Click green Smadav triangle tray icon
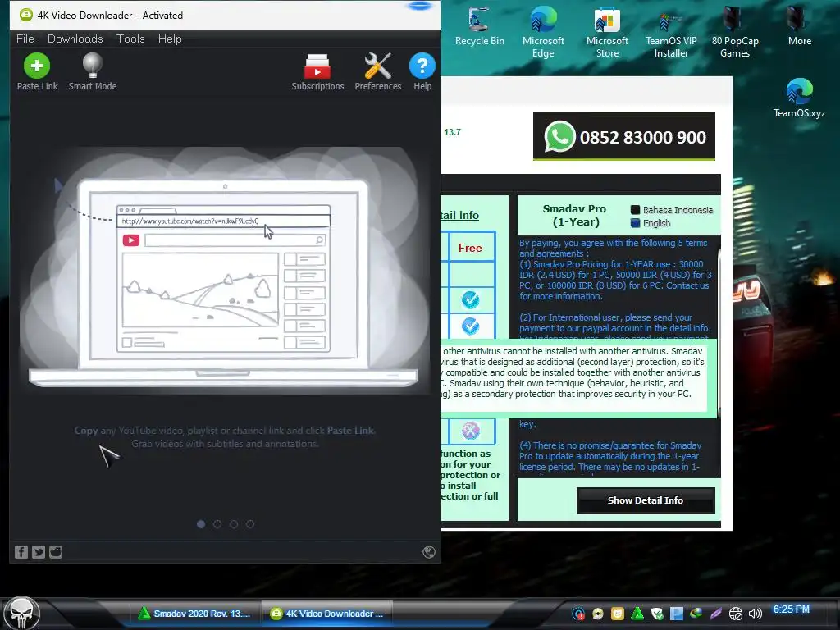 pyautogui.click(x=637, y=614)
